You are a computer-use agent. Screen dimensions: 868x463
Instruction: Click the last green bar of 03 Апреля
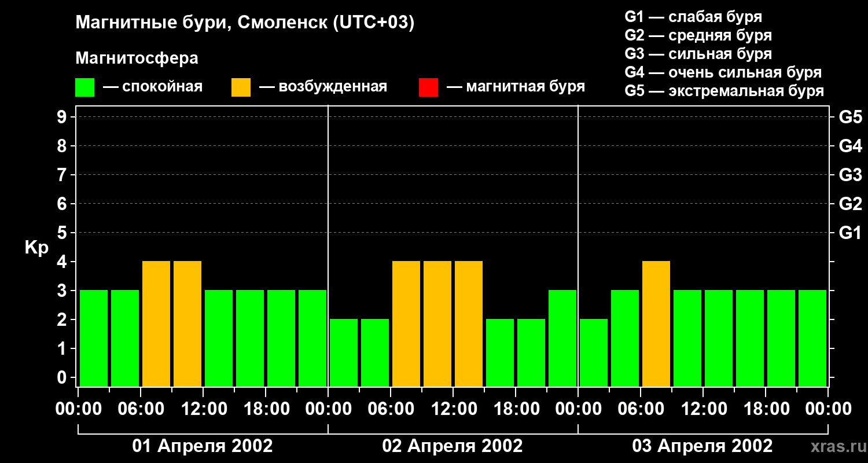(x=812, y=338)
